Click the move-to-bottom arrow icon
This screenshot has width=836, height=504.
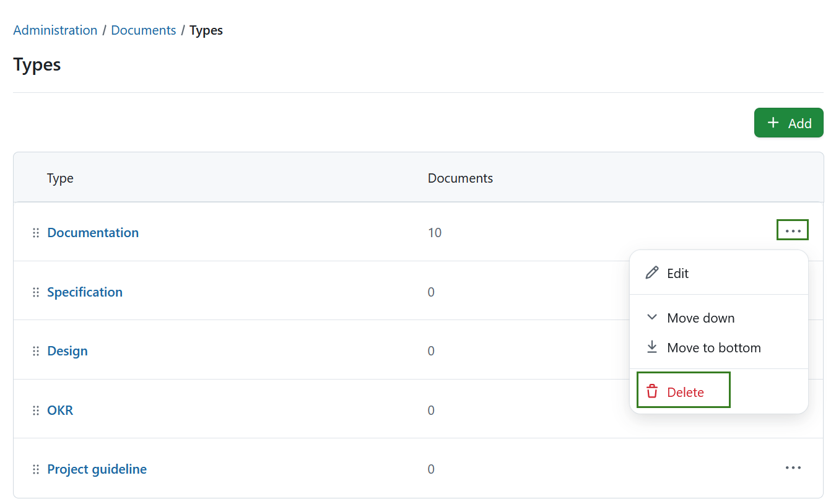(x=651, y=347)
